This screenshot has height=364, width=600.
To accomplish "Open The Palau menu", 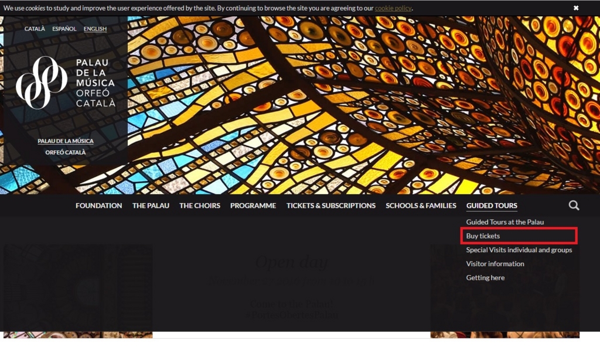I will tap(151, 205).
